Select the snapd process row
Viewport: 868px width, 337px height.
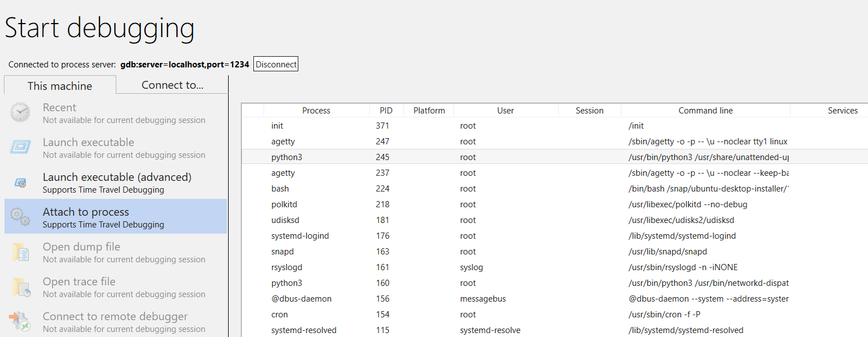click(393, 251)
